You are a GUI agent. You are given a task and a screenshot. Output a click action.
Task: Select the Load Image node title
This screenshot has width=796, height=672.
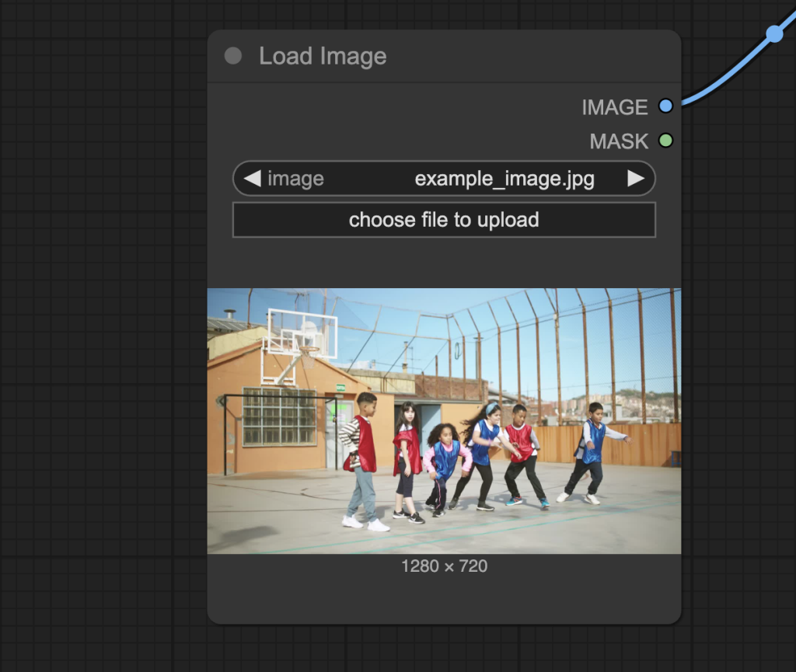(323, 56)
